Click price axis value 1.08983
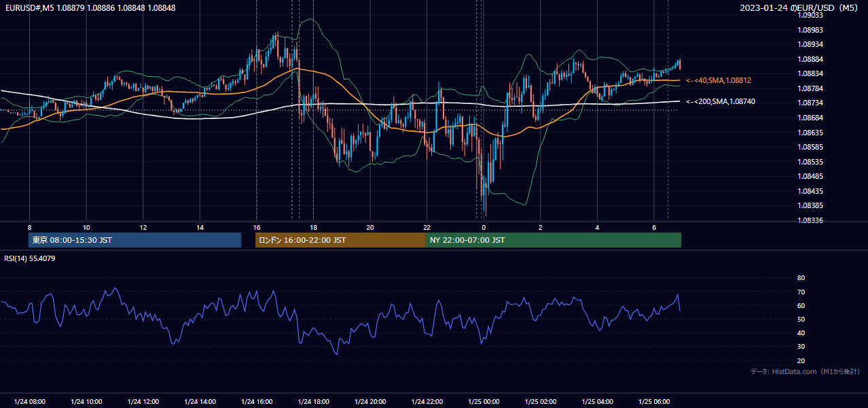 tap(810, 30)
